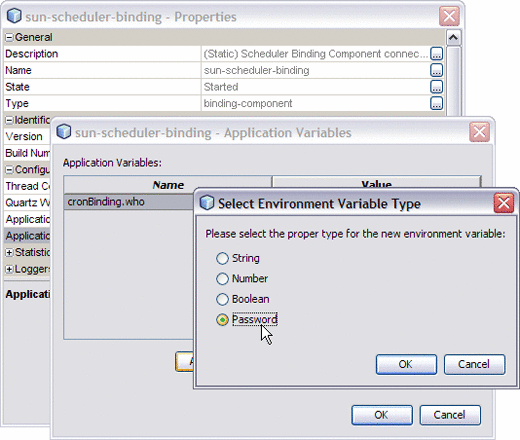Screen dimensions: 520x440
Task: Select the cronBinding.who variable row
Action: (x=129, y=202)
